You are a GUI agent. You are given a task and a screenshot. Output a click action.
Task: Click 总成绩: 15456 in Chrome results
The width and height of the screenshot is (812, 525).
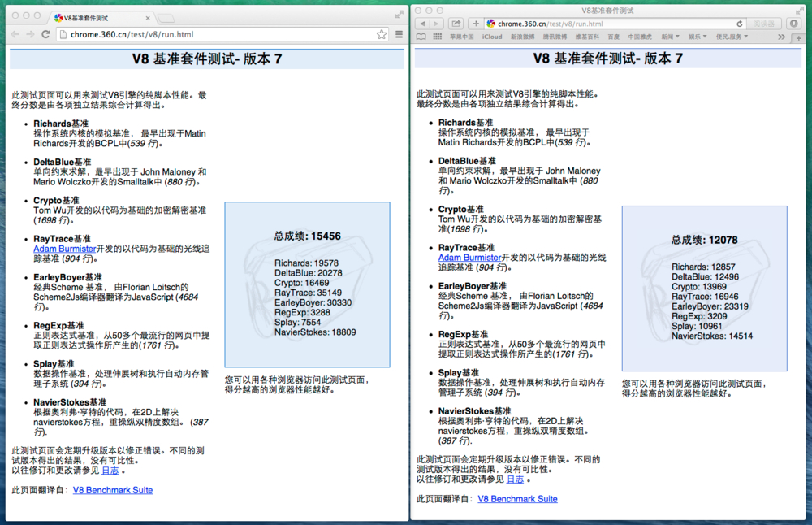[308, 236]
